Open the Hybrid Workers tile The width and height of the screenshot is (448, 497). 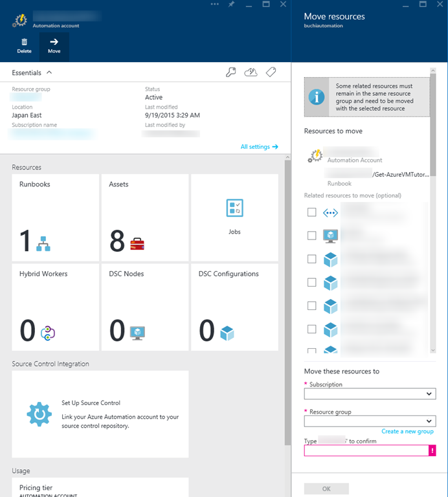[56, 307]
